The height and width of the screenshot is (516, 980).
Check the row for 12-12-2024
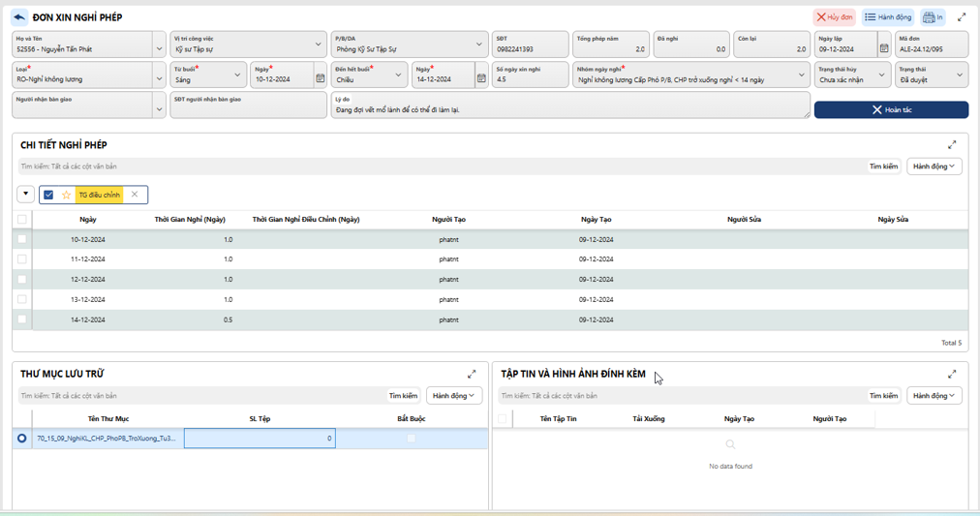click(22, 279)
